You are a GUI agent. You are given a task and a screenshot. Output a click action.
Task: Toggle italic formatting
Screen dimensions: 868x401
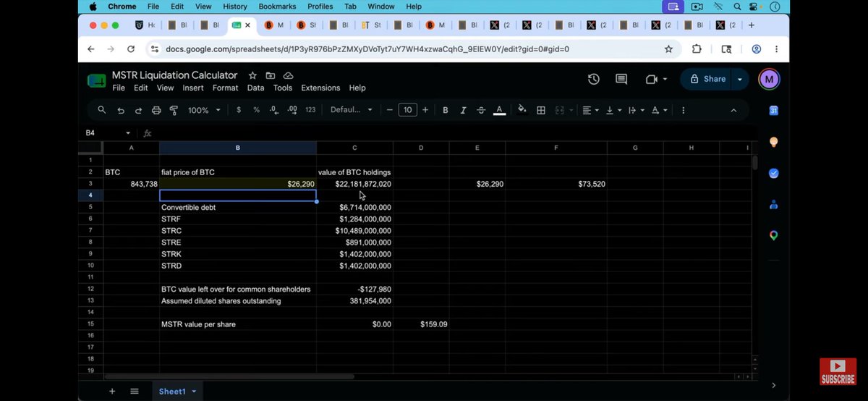click(x=463, y=110)
